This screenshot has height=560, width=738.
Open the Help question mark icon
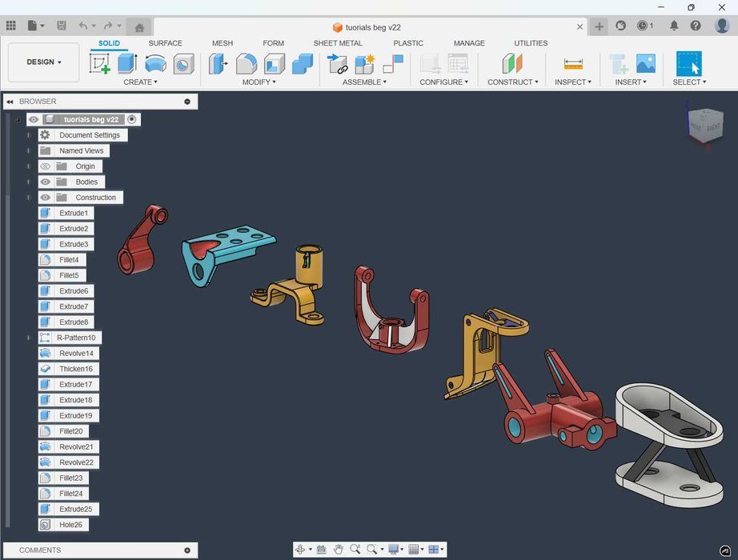click(696, 26)
